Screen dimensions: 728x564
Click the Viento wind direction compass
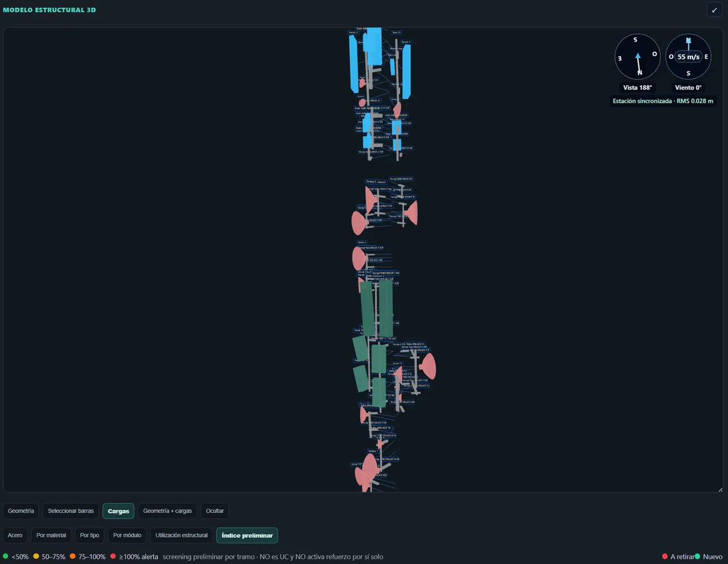click(688, 57)
